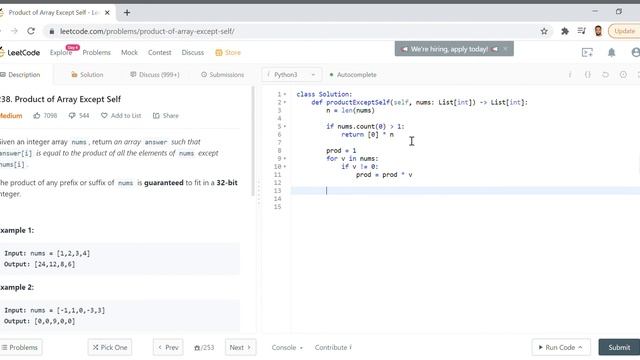Click the Share button
This screenshot has height=360, width=640.
coord(166,116)
